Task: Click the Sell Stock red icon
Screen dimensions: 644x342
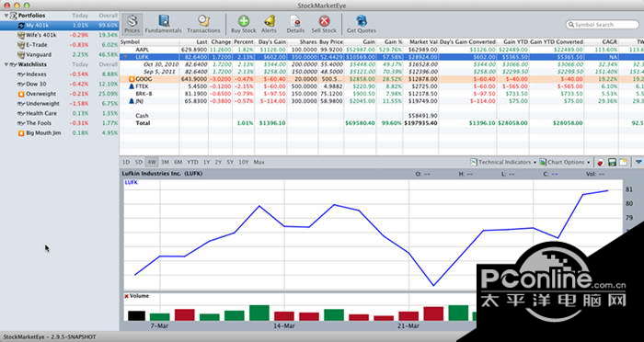Action: point(324,24)
